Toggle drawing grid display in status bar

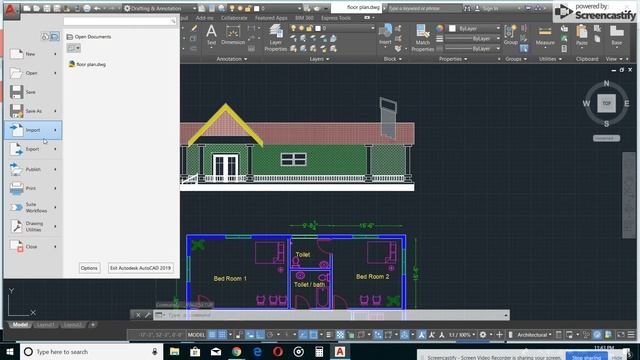[212, 335]
